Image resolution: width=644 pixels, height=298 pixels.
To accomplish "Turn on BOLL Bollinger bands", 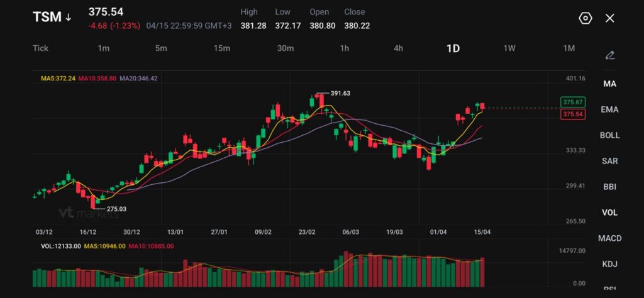I will (x=609, y=135).
